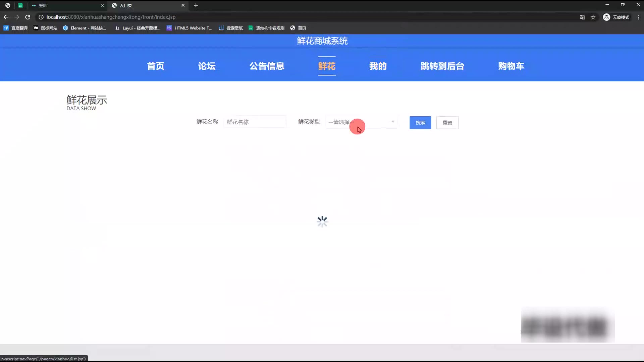
Task: Go to the 论坛 navigation item
Action: 207,66
